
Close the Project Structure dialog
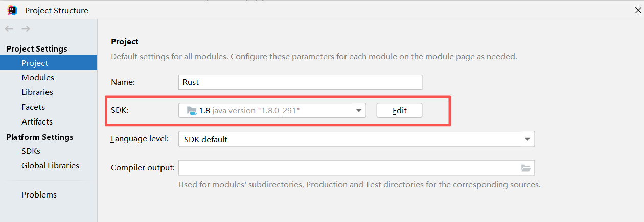point(638,10)
